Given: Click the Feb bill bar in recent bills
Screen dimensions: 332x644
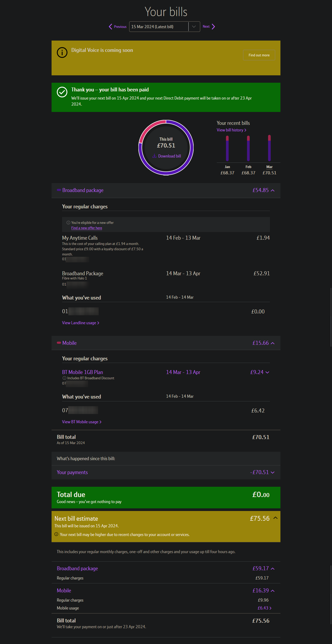Looking at the screenshot, I should (248, 148).
